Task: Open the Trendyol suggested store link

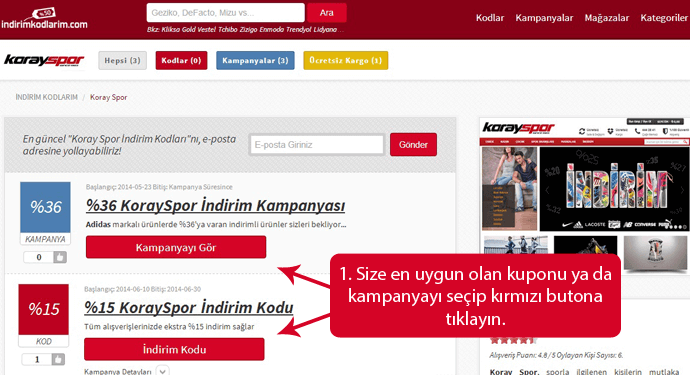Action: 298,29
